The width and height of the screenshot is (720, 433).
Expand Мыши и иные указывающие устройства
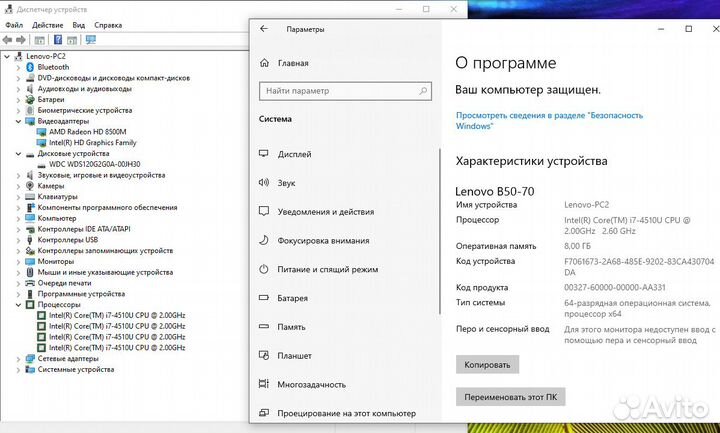pyautogui.click(x=18, y=272)
